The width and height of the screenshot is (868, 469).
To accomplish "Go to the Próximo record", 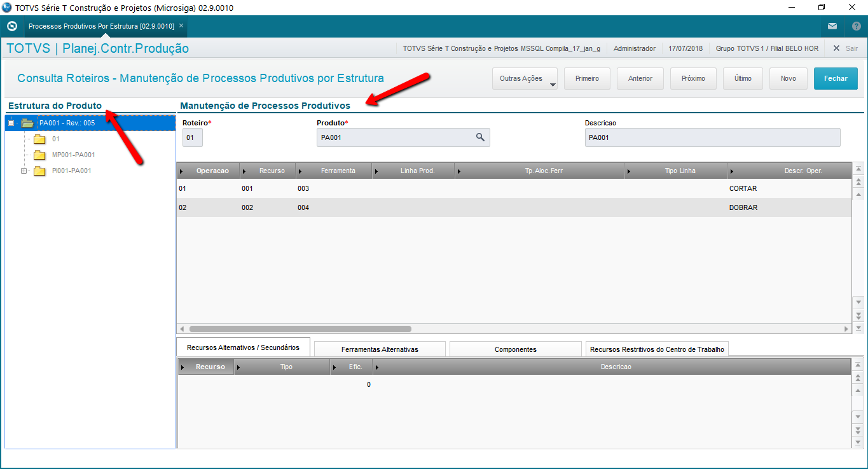I will 693,78.
